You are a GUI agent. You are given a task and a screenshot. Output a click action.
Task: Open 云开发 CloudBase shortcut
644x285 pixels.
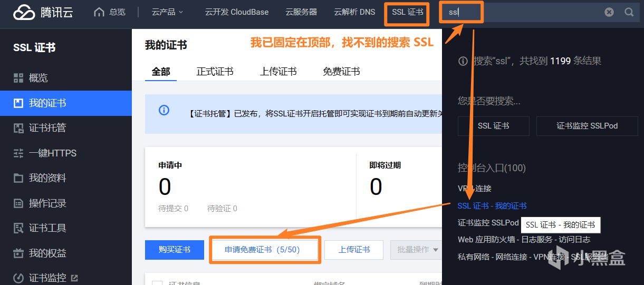[x=237, y=12]
